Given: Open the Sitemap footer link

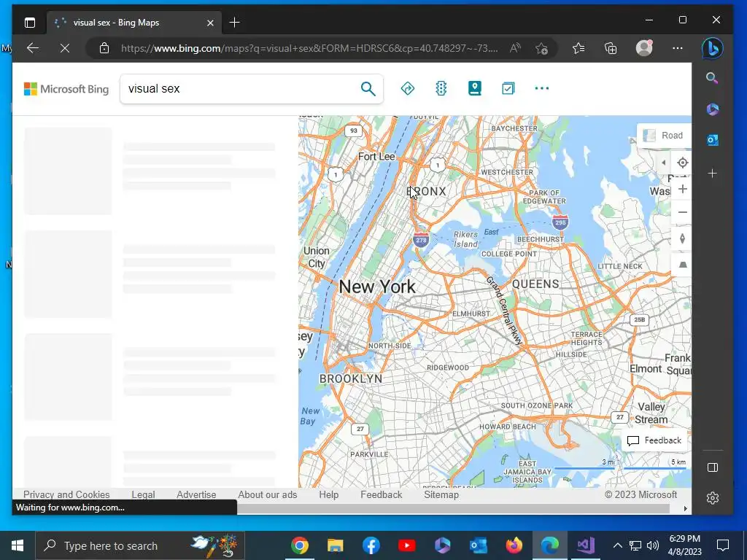Looking at the screenshot, I should pyautogui.click(x=441, y=494).
